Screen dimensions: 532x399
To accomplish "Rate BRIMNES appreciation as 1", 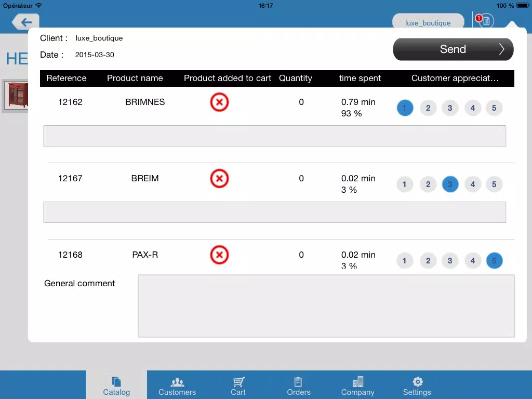I will (405, 108).
